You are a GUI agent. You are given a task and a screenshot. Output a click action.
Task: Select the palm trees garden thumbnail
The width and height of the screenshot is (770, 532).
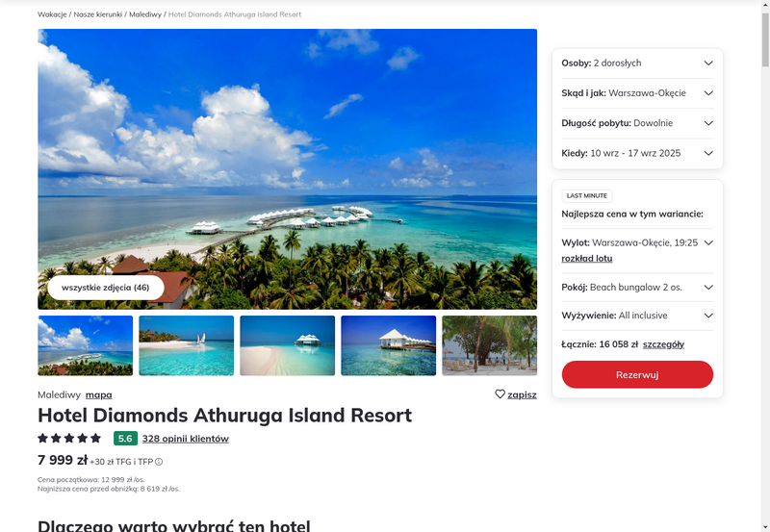coord(490,345)
